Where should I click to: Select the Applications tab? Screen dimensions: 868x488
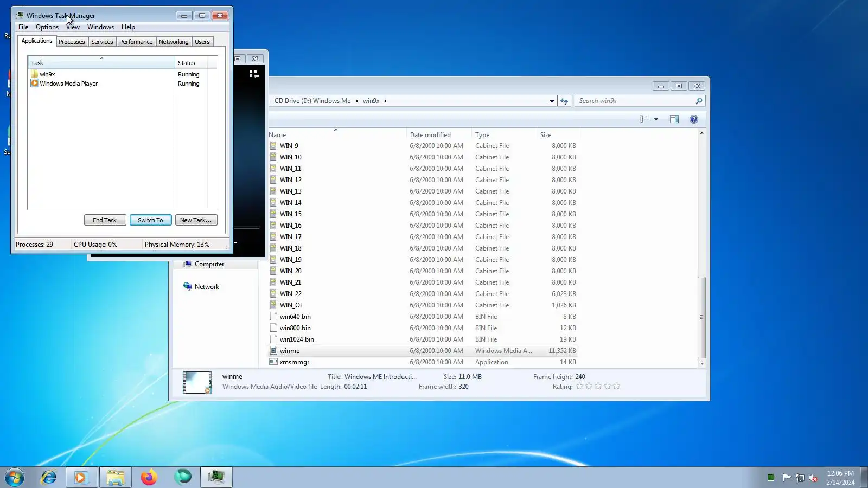(x=37, y=41)
